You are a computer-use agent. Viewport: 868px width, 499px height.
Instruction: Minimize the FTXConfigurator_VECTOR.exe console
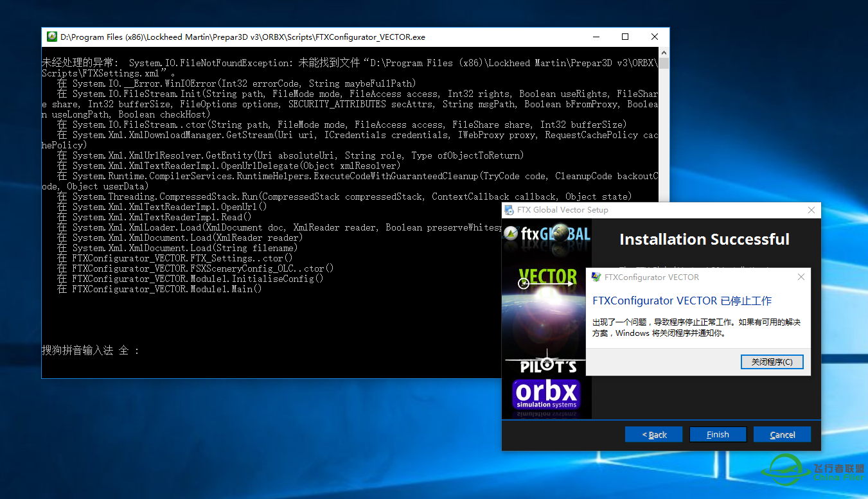(x=596, y=37)
